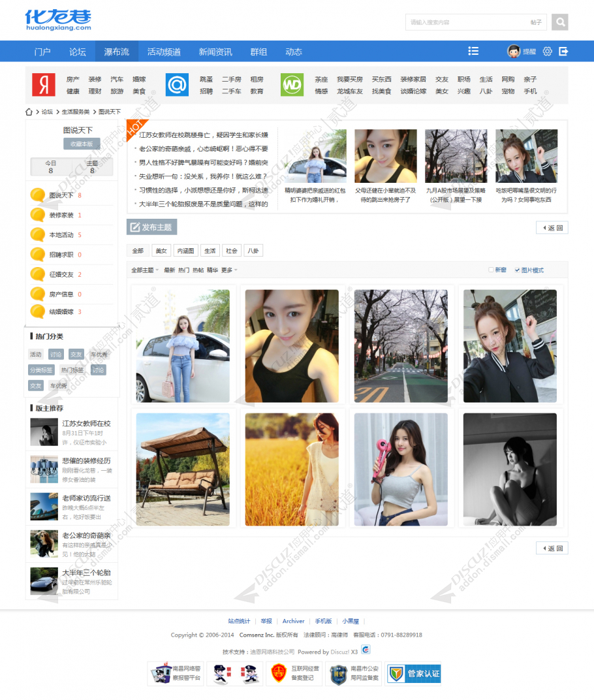Viewport: 594px width, 700px height.
Task: Click the upper 返回 button
Action: (552, 228)
